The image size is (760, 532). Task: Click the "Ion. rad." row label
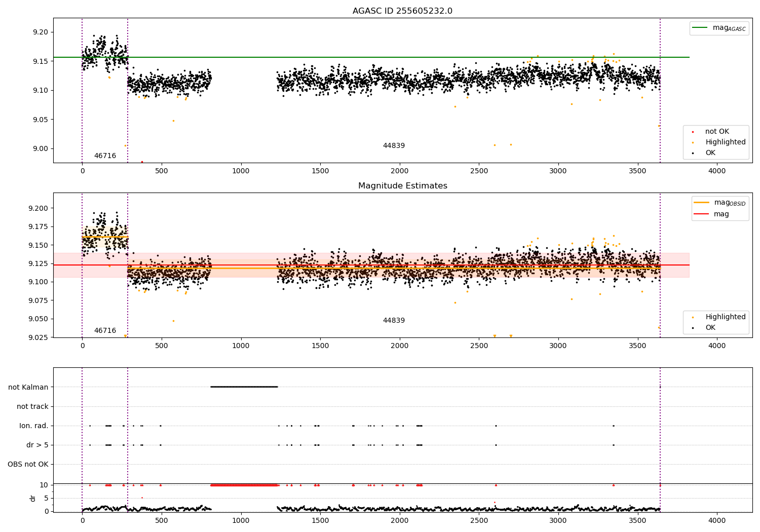click(33, 426)
